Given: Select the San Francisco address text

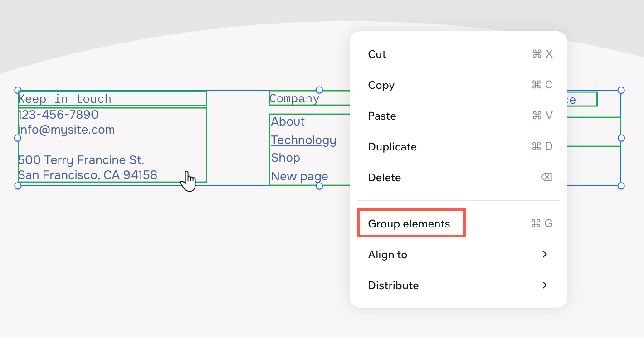Looking at the screenshot, I should 88,175.
